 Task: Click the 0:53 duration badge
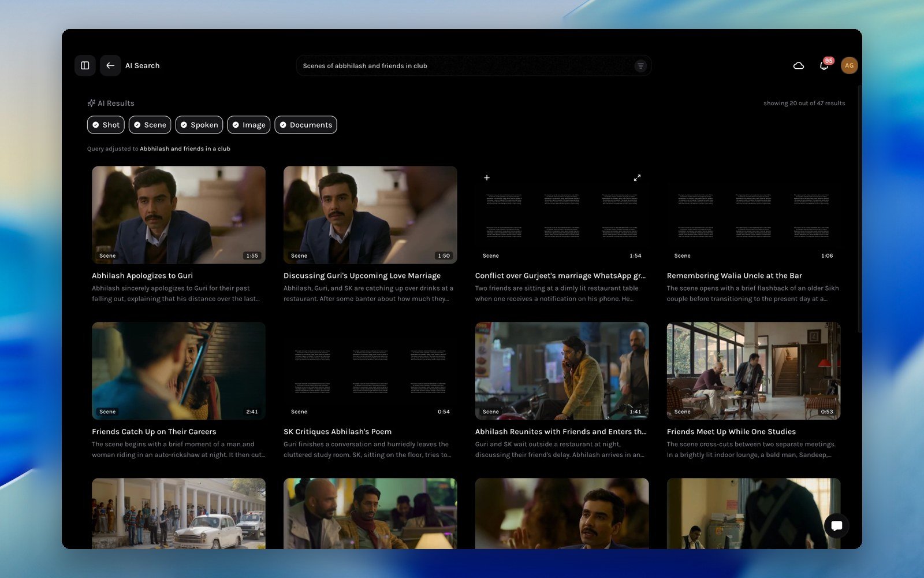coord(827,412)
